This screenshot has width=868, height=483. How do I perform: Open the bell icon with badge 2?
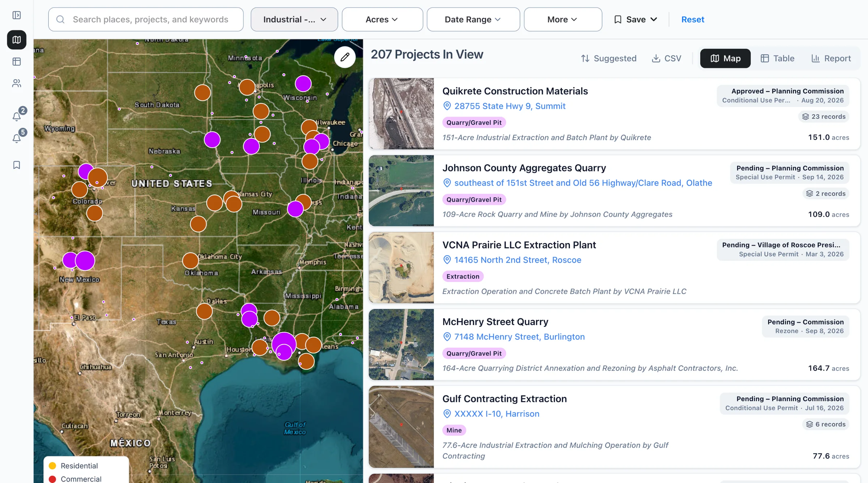(17, 116)
